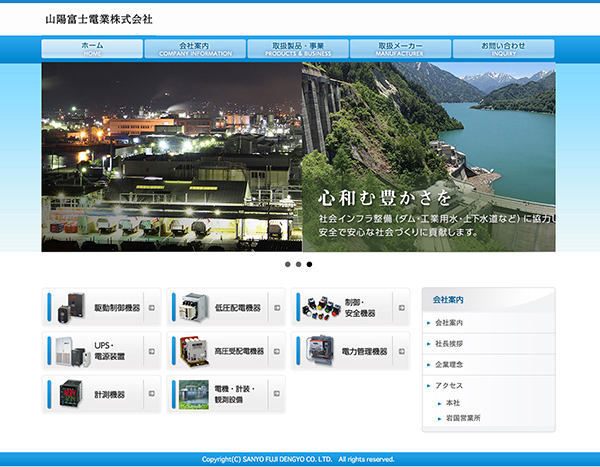Open the 岩国営業所 access link

tap(463, 418)
